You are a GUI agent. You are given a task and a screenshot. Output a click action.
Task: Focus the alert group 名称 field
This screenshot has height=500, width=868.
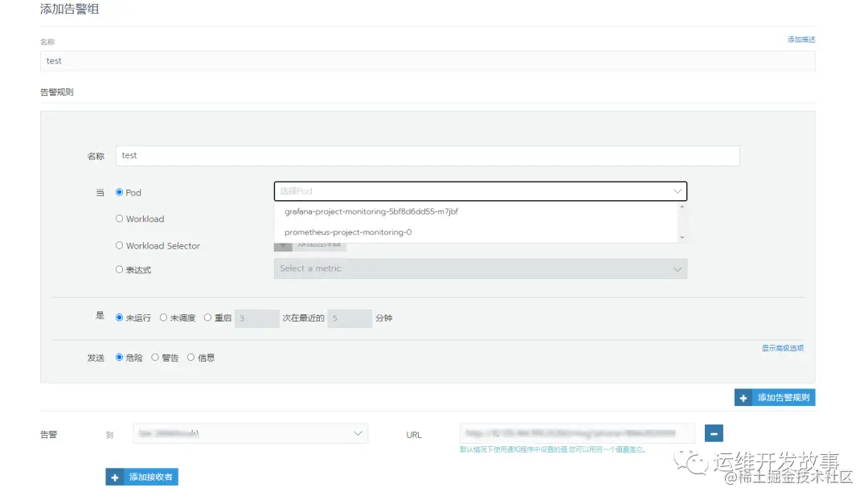click(x=428, y=61)
